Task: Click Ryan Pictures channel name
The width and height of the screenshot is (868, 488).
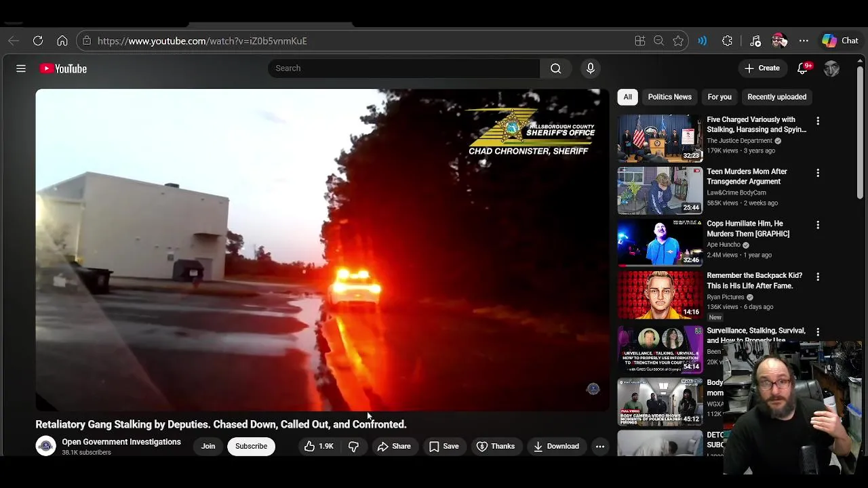Action: pos(726,297)
